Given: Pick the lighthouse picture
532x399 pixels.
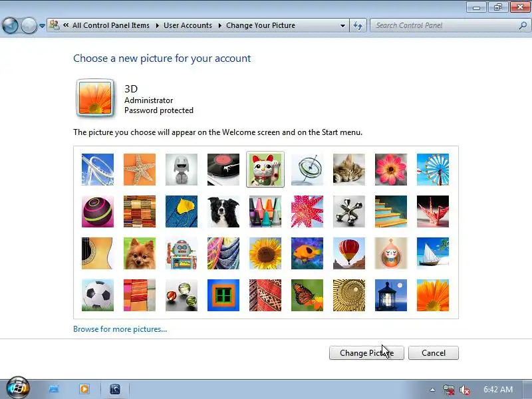Looking at the screenshot, I should tap(391, 295).
